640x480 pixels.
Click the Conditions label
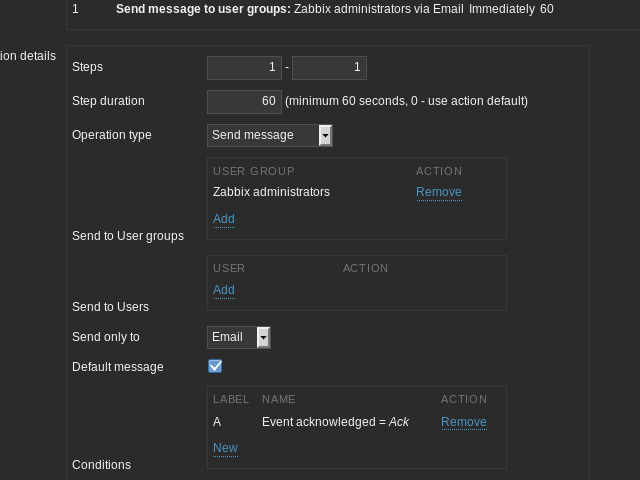click(101, 465)
